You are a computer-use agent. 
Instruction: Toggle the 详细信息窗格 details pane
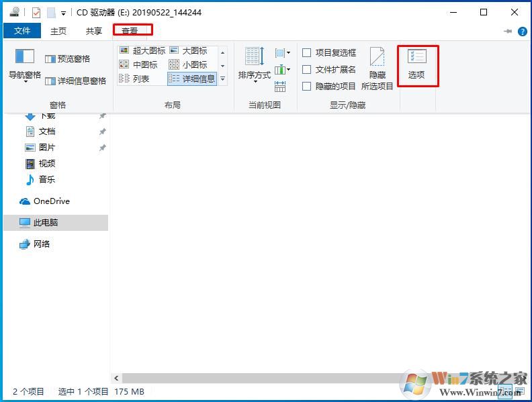pos(75,81)
